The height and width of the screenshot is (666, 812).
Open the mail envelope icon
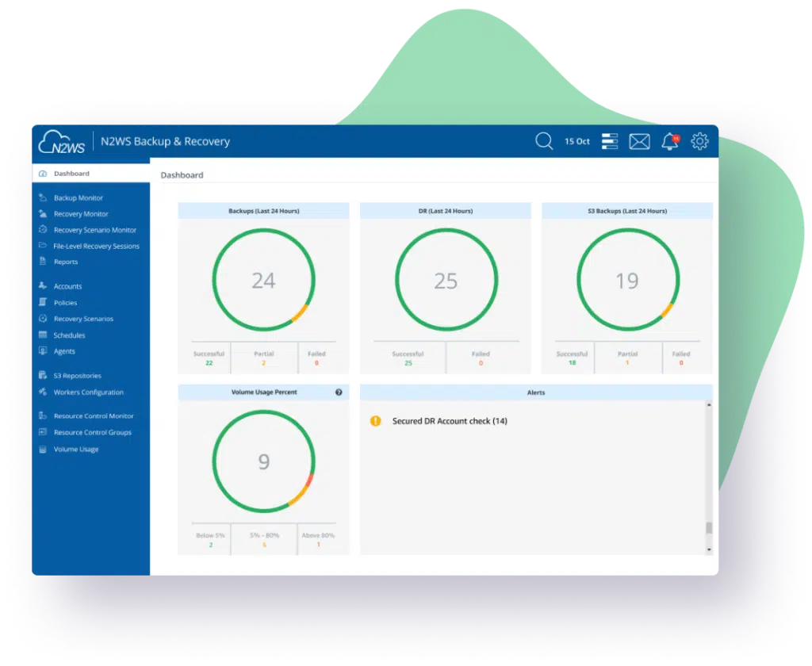(640, 141)
